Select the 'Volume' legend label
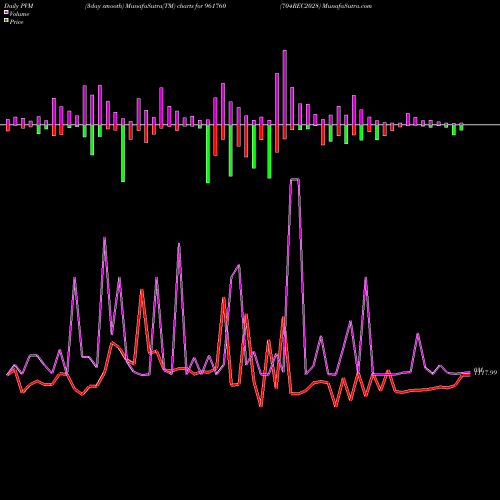Screen dimensions: 500x500 coord(19,14)
